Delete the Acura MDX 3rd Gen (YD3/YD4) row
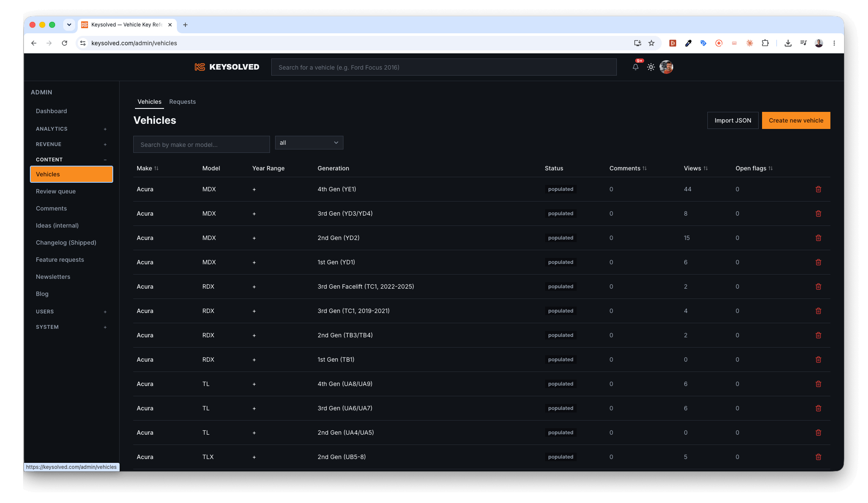868x503 pixels. coord(818,213)
